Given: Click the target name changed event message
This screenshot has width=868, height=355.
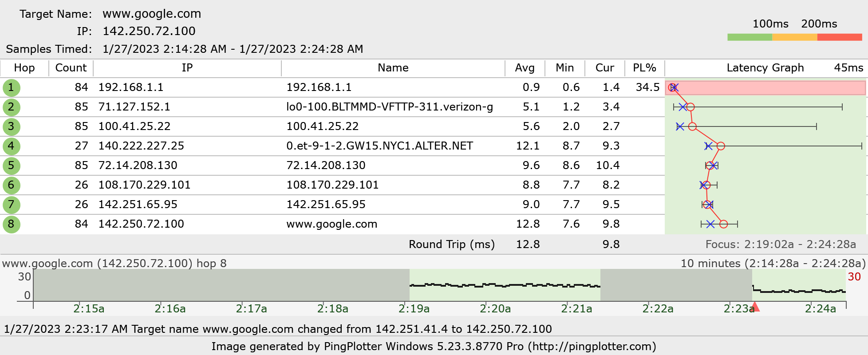Looking at the screenshot, I should pyautogui.click(x=278, y=329).
